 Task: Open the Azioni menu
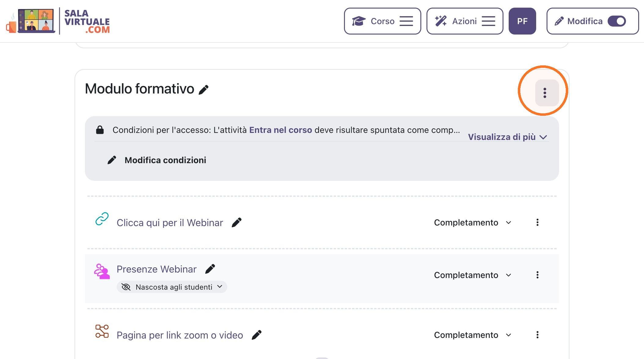[465, 21]
